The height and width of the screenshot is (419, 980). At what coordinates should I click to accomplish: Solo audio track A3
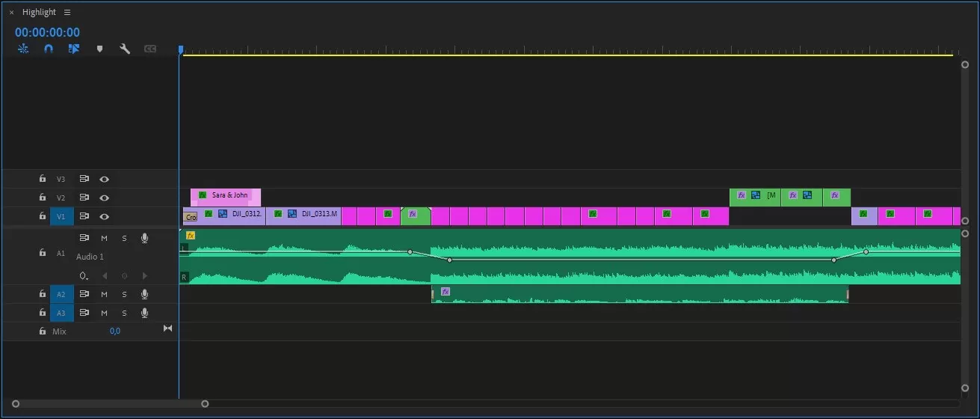click(124, 313)
